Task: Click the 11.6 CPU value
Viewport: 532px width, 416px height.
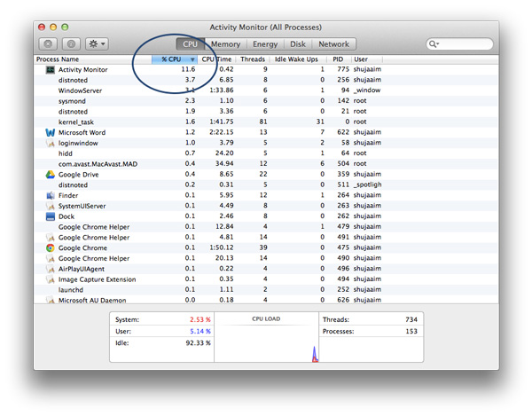Action: [x=188, y=69]
